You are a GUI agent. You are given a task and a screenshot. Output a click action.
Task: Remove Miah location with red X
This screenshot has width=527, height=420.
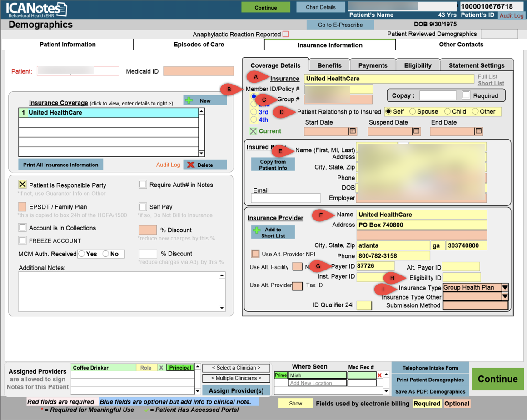[380, 375]
